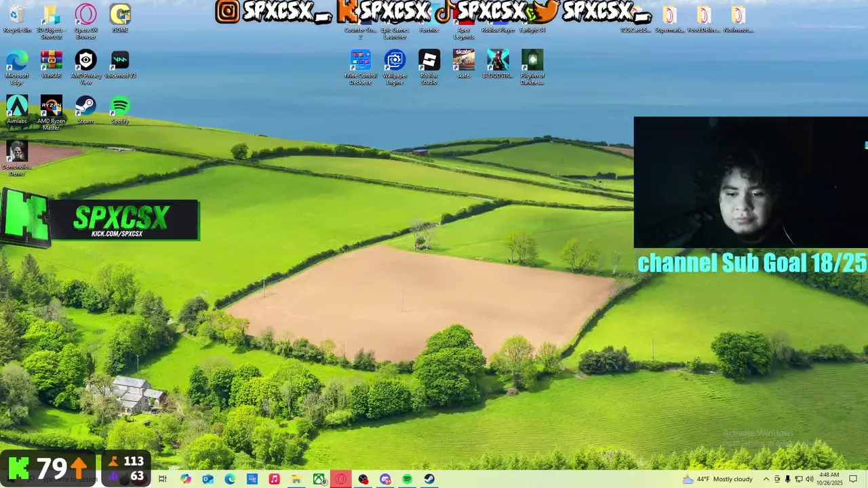Image resolution: width=868 pixels, height=488 pixels.
Task: Launch Roblox Studio desktop shortcut
Action: 429,67
